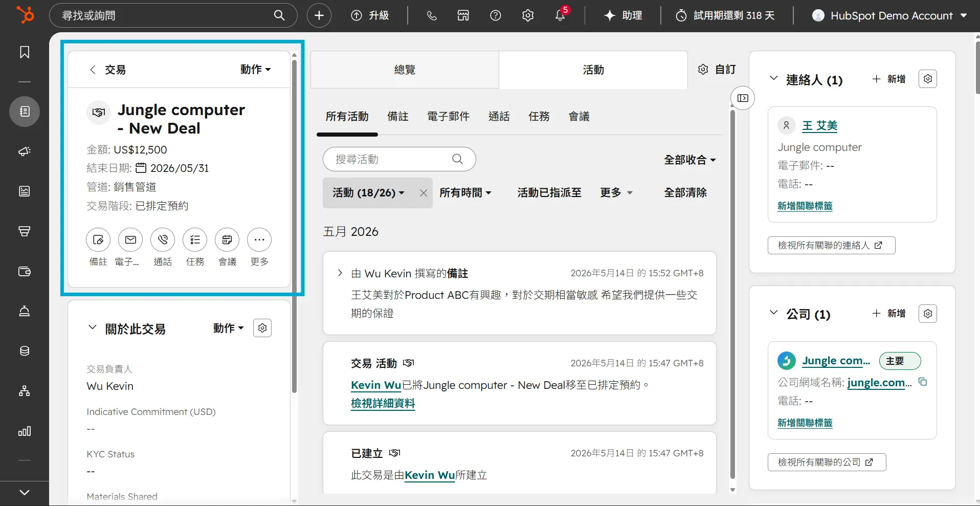Select the 所有活動 filter tab
Screen dimensions: 980x506
347,117
